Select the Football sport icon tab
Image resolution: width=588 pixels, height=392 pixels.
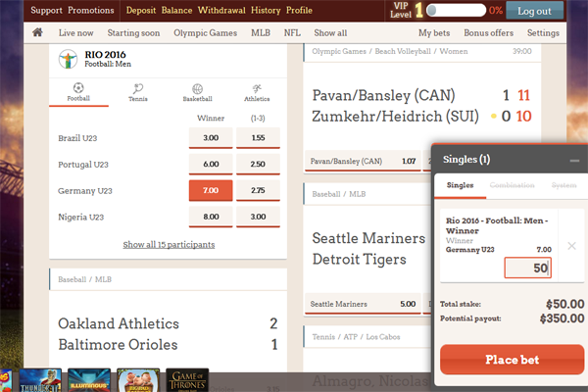tap(78, 92)
